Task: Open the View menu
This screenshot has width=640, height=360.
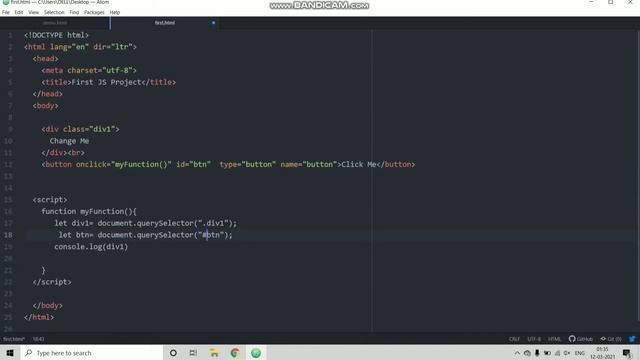Action: [33, 12]
